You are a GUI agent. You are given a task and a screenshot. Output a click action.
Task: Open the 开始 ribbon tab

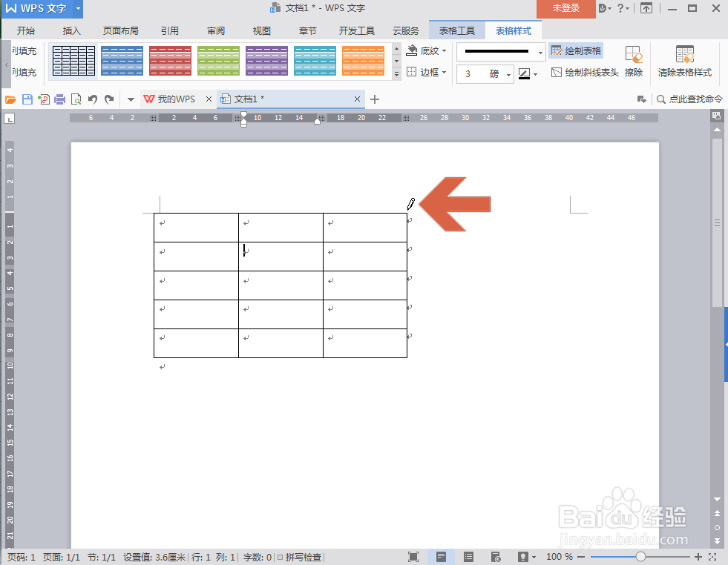pyautogui.click(x=25, y=30)
